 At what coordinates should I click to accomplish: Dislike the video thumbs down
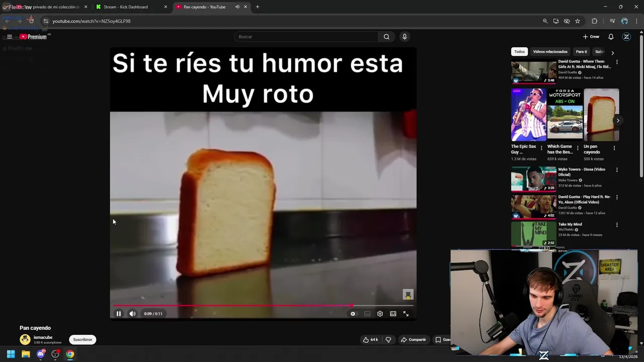(x=388, y=340)
